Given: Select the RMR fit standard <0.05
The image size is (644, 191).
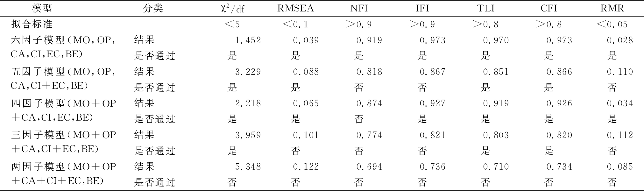Looking at the screenshot, I should click(612, 24).
